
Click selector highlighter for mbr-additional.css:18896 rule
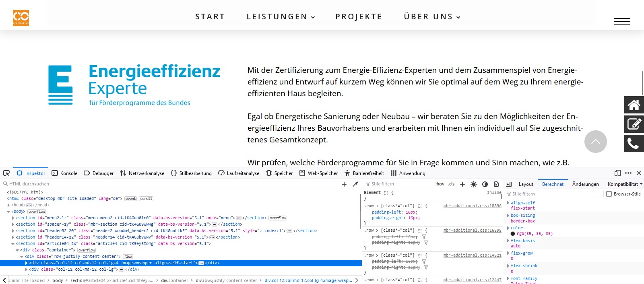[x=419, y=206]
